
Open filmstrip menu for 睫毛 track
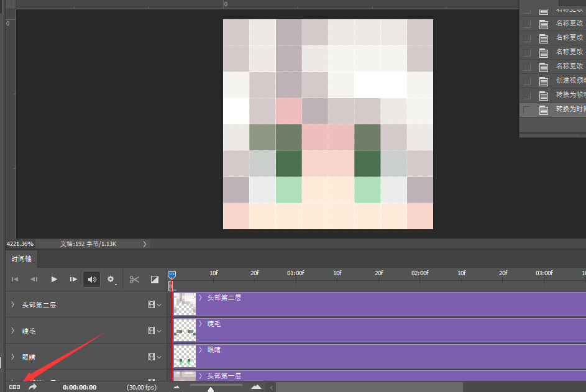[x=154, y=330]
